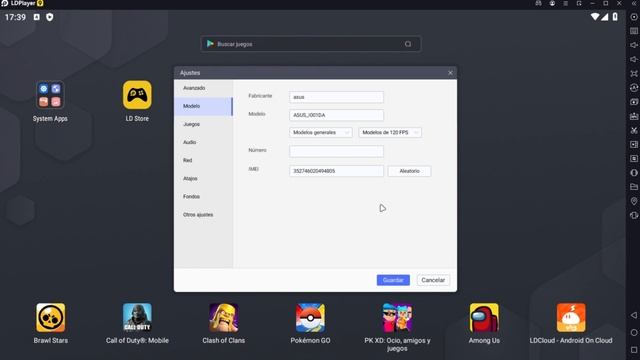
Task: Open the Audio settings tab
Action: tap(203, 142)
